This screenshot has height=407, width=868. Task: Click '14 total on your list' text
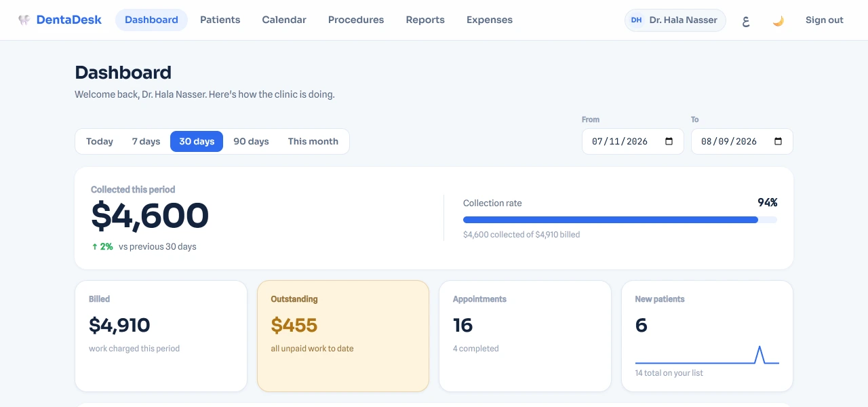(669, 373)
